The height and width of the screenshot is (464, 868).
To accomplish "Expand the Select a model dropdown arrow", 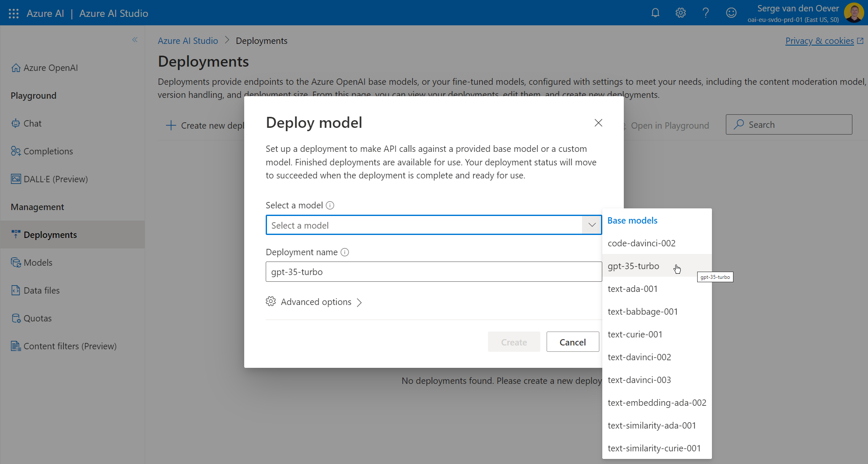I will point(592,225).
